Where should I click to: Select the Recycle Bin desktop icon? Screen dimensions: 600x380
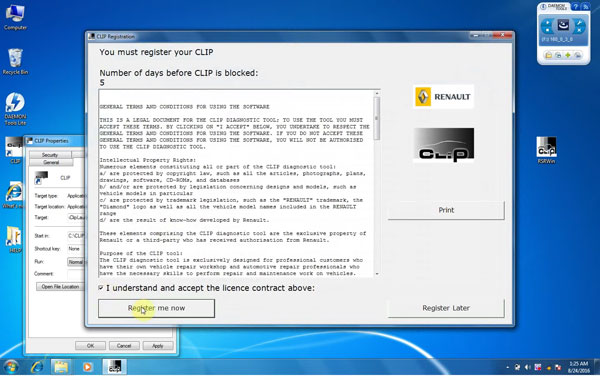15,62
